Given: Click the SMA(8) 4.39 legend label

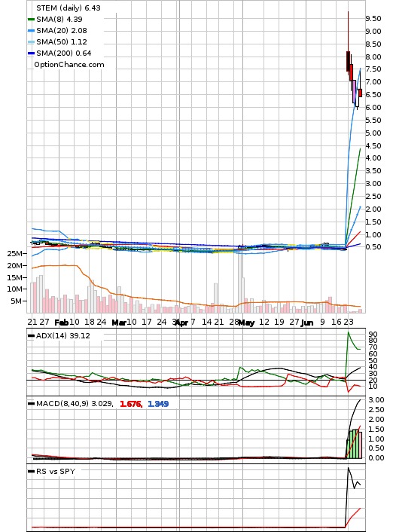Looking at the screenshot, I should pyautogui.click(x=59, y=20).
